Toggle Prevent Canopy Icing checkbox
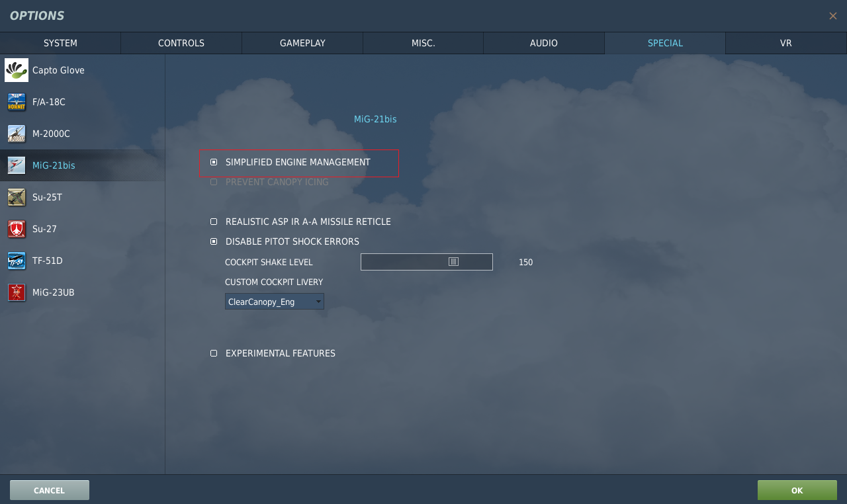 coord(214,182)
